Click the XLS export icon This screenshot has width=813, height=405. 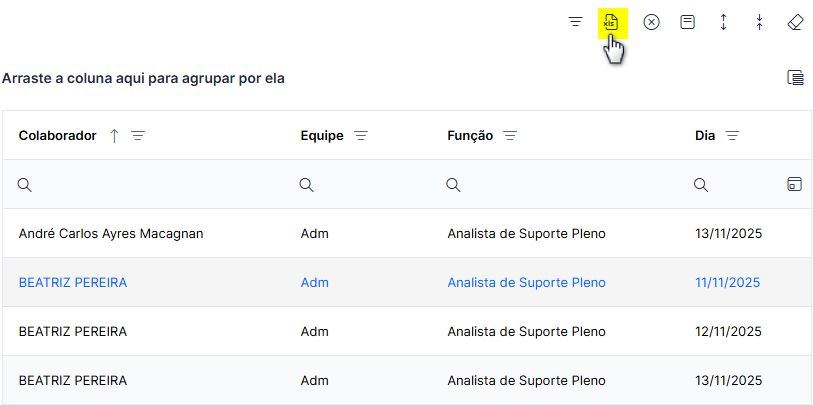pyautogui.click(x=612, y=23)
